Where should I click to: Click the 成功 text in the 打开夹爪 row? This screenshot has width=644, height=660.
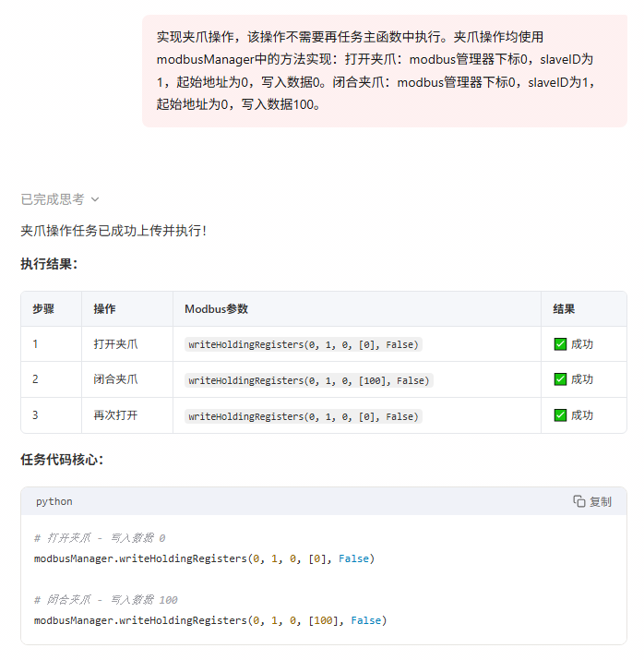[582, 344]
